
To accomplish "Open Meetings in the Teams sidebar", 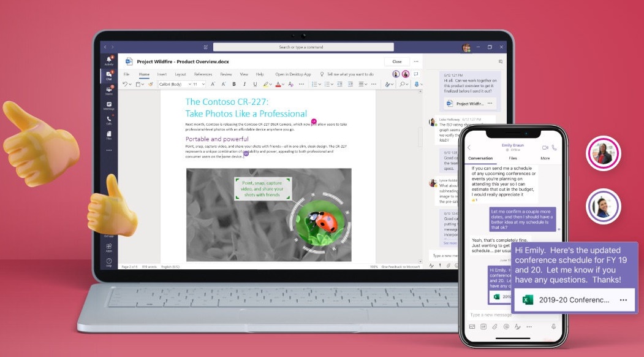I will pos(109,106).
